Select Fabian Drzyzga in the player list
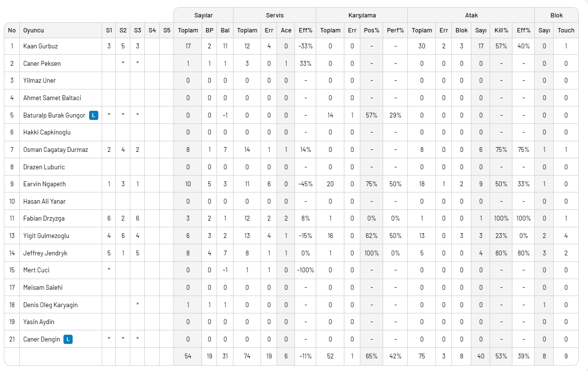Image resolution: width=588 pixels, height=371 pixels. (x=44, y=218)
